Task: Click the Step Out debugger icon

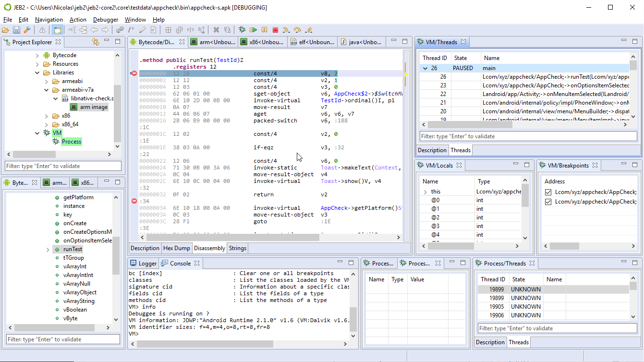Action: [x=308, y=30]
